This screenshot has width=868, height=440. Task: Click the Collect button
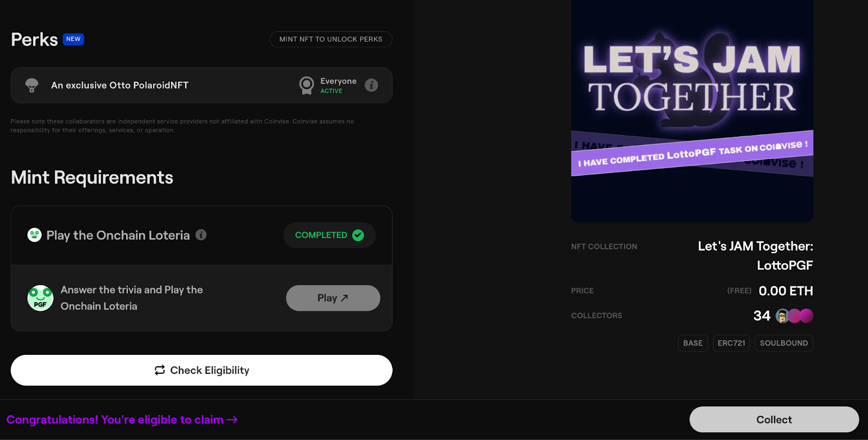[774, 419]
